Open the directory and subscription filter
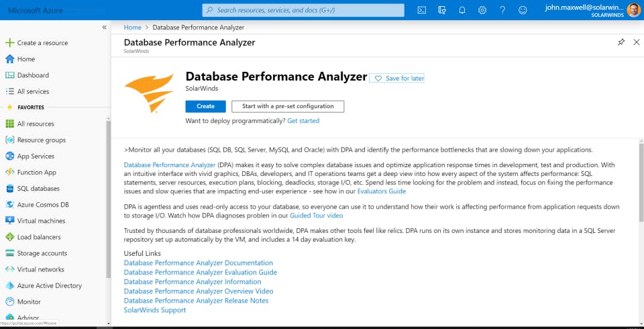This screenshot has width=644, height=329. 441,10
